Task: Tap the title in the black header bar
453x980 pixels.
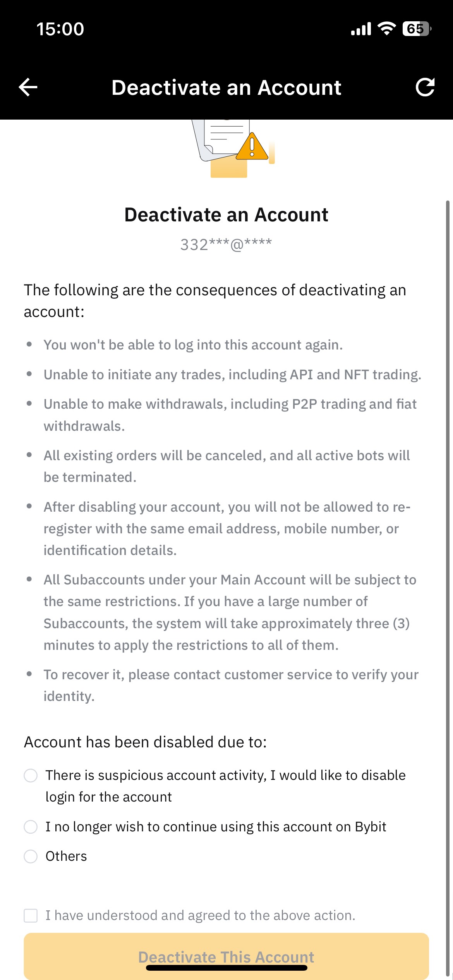Action: tap(226, 87)
